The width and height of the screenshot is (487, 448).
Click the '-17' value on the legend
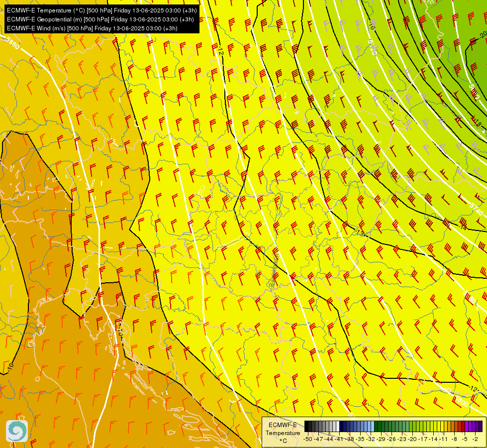tap(423, 439)
